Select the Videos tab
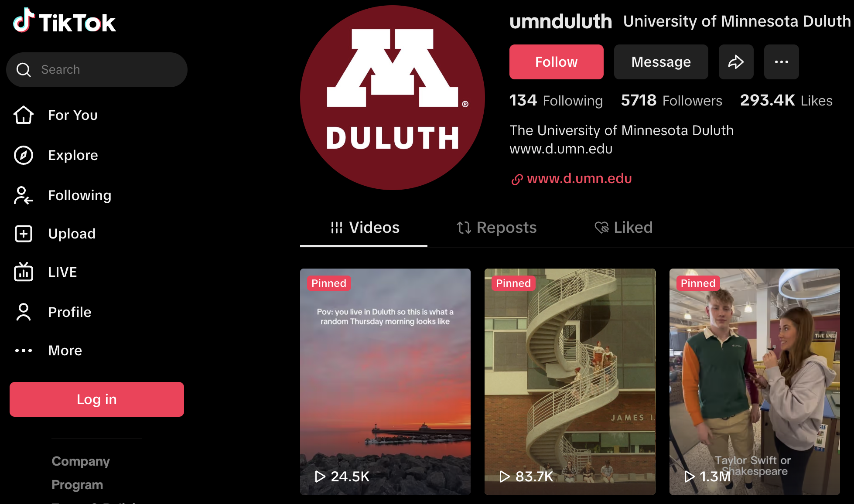854x504 pixels. point(365,228)
